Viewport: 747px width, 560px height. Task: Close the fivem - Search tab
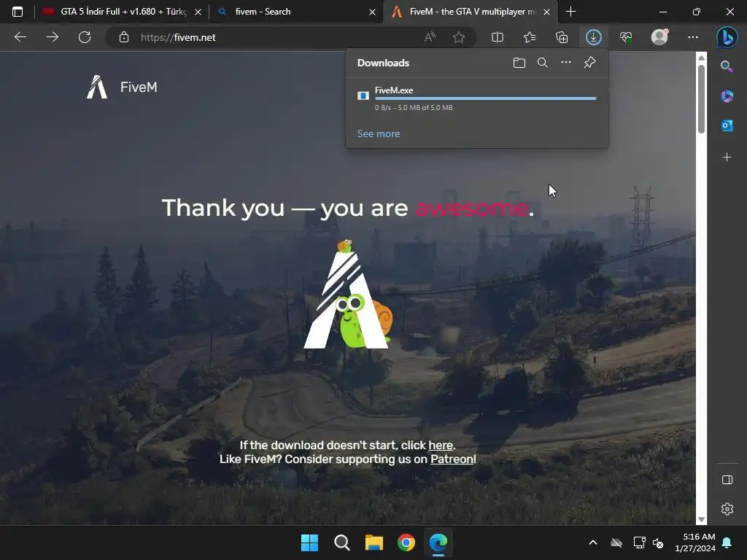[373, 12]
